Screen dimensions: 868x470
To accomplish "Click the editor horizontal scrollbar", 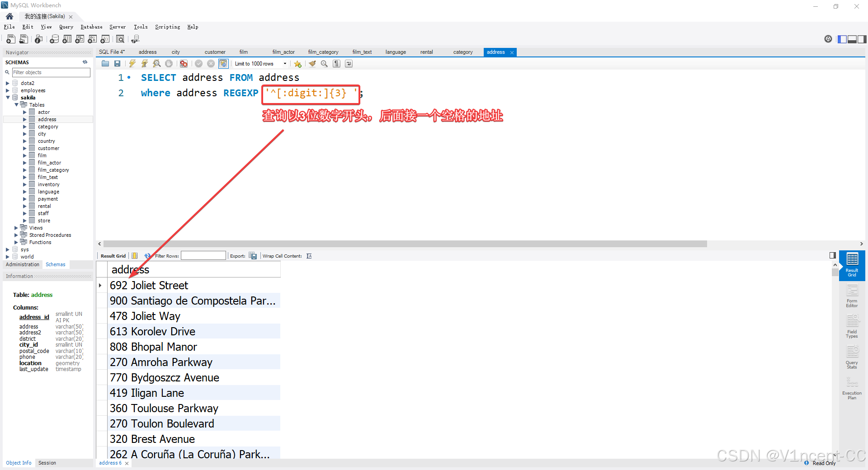I will point(405,244).
